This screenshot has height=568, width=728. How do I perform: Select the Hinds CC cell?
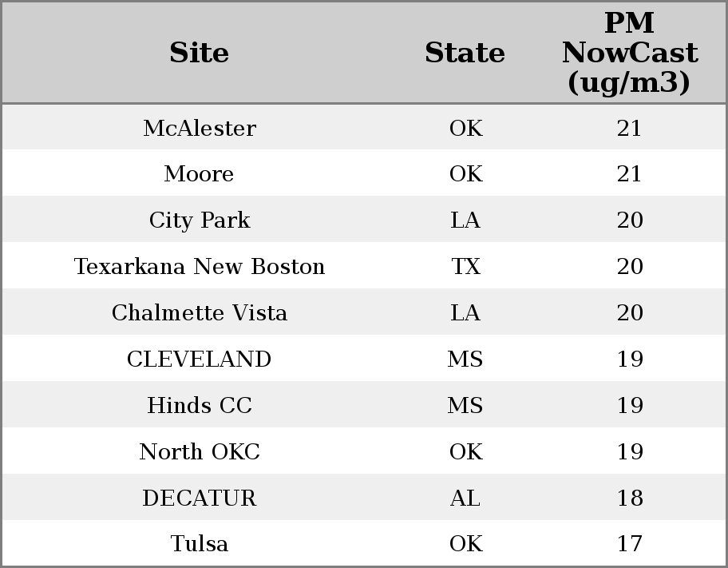click(200, 405)
